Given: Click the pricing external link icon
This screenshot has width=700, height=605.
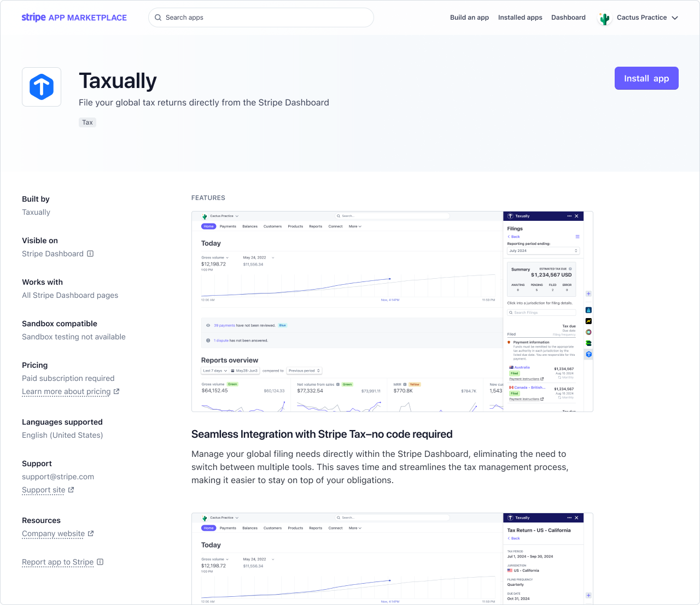Looking at the screenshot, I should (116, 391).
